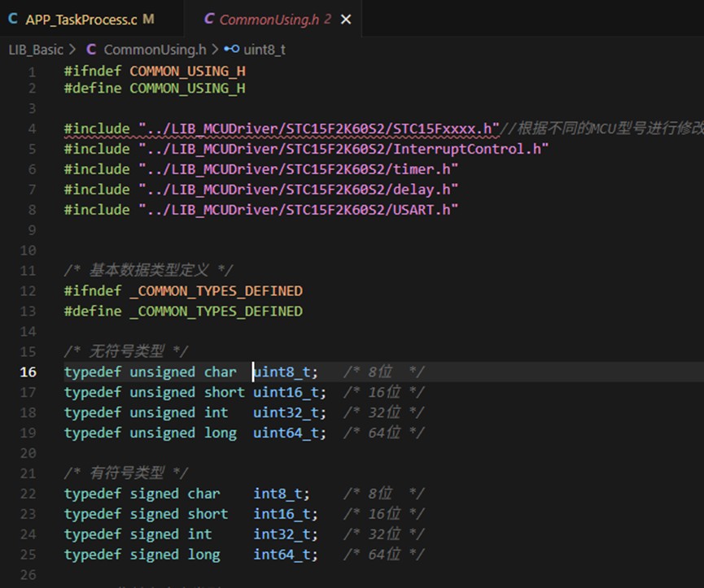704x588 pixels.
Task: Click line number 1 in the gutter
Action: click(x=32, y=72)
